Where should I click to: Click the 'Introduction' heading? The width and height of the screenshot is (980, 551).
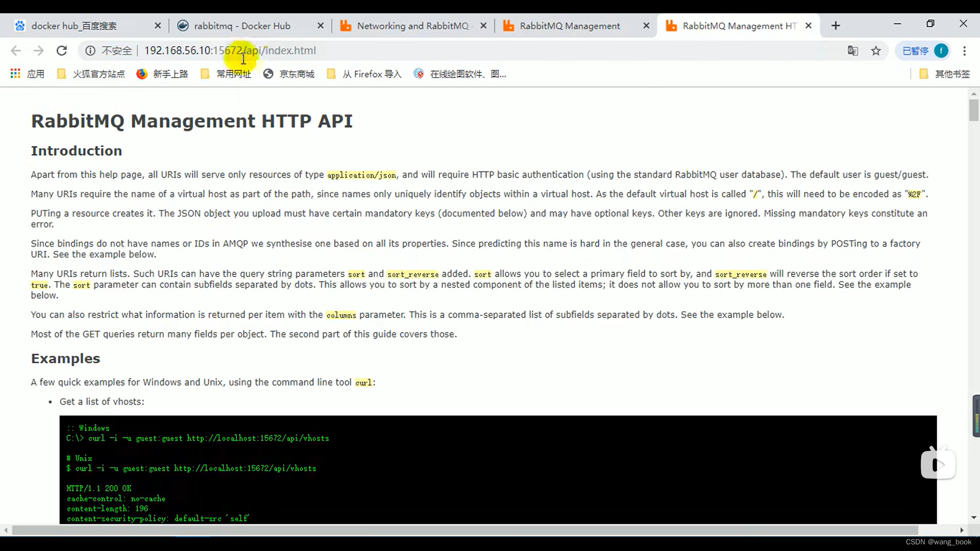click(x=77, y=151)
